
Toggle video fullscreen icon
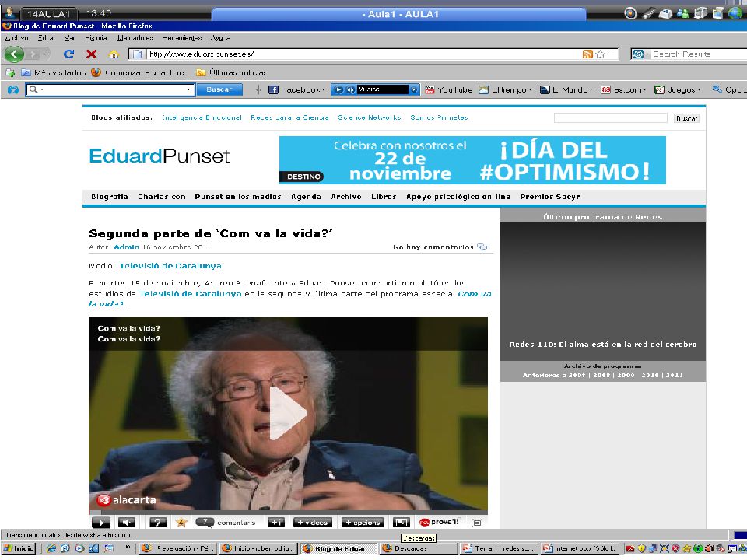click(477, 523)
